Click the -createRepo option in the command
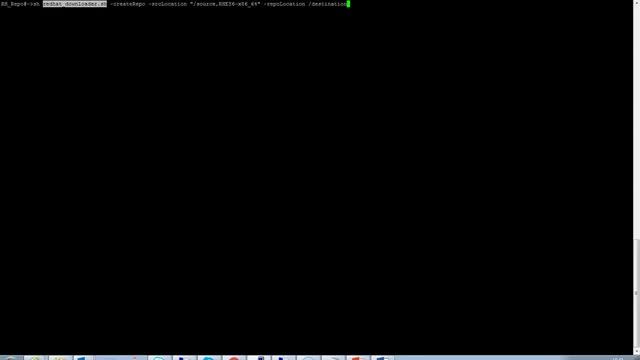 [x=127, y=4]
